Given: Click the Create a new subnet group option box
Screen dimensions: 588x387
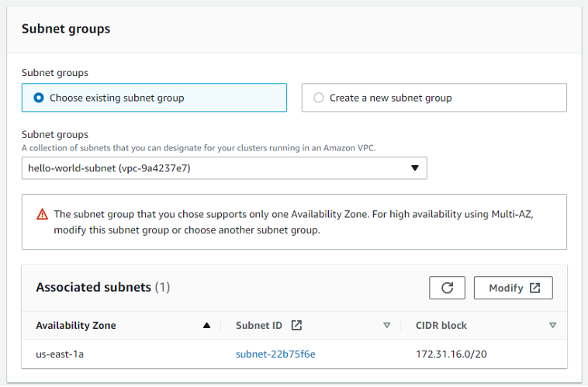Looking at the screenshot, I should click(434, 98).
